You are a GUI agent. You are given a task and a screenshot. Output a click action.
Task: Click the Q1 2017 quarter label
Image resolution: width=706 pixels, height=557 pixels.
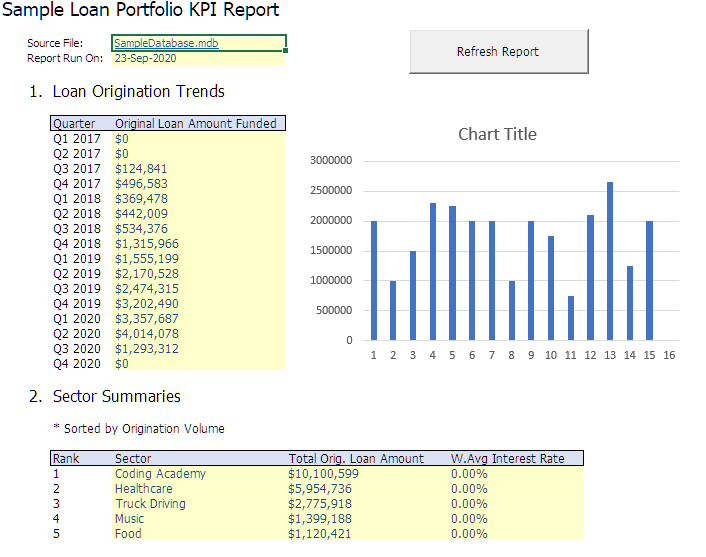(77, 139)
